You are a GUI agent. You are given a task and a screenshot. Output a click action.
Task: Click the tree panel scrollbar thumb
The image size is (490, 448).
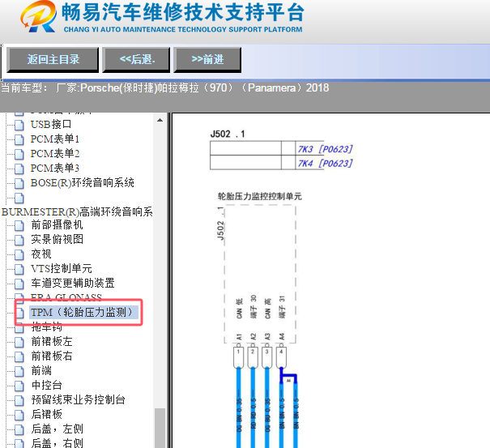coord(160,428)
